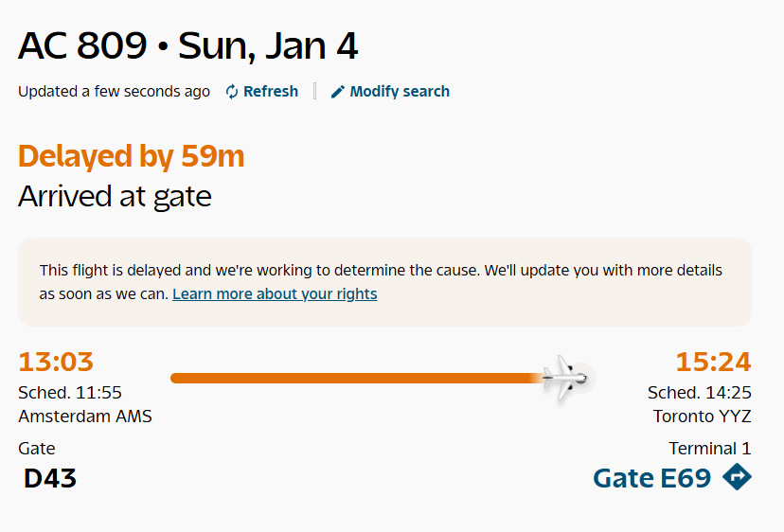784x532 pixels.
Task: Click the Refresh link text
Action: (271, 92)
